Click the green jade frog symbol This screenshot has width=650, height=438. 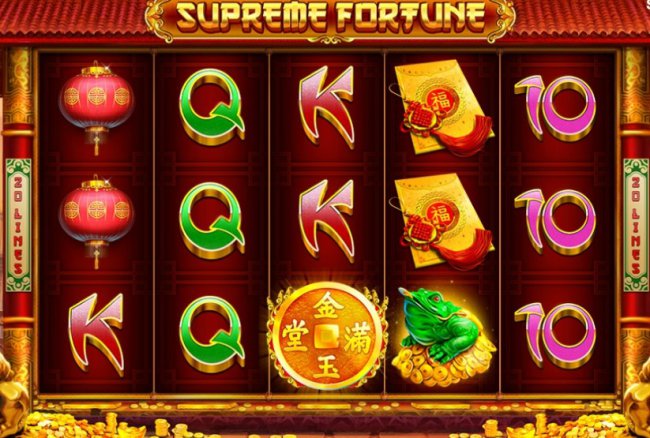443,334
